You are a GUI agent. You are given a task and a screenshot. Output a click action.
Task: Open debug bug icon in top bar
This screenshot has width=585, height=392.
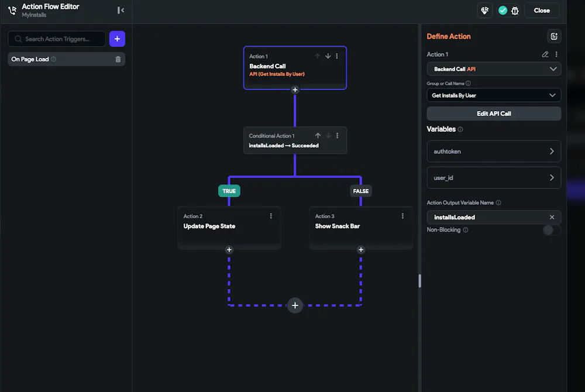[515, 11]
